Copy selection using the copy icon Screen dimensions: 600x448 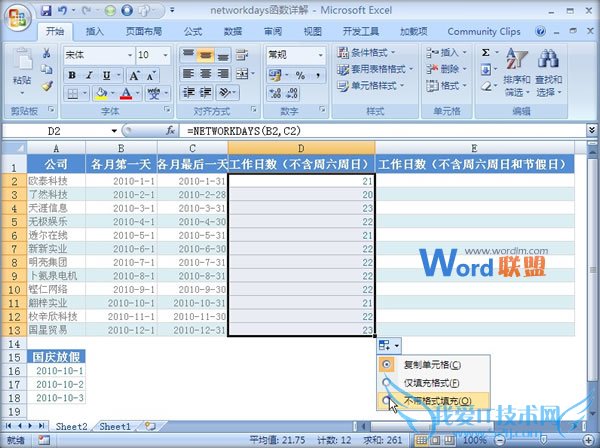(x=47, y=69)
